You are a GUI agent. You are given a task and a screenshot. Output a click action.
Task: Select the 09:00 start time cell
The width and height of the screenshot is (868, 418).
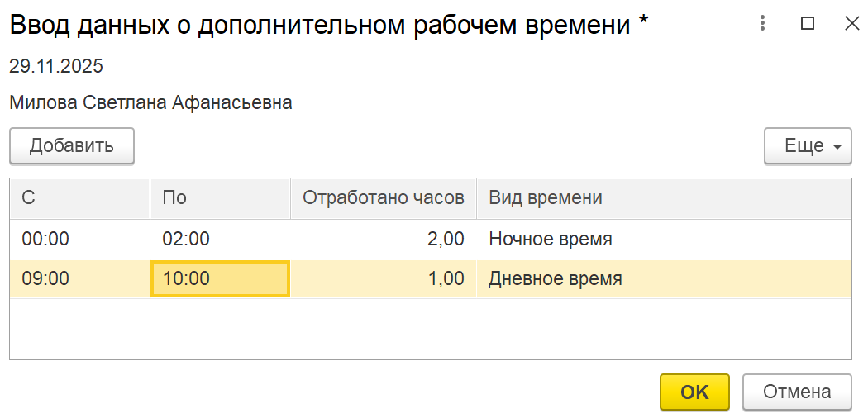(x=46, y=279)
